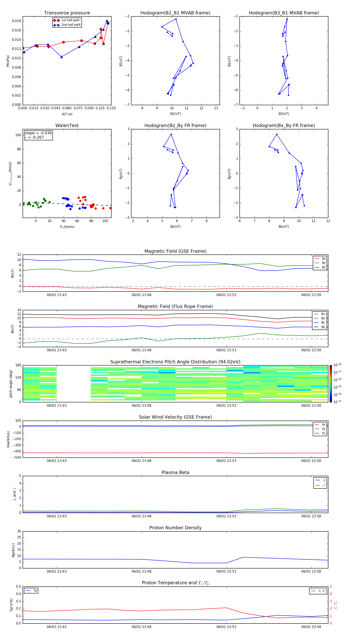
Task: Select the Te/Tp legend entry box
Action: pos(318,591)
